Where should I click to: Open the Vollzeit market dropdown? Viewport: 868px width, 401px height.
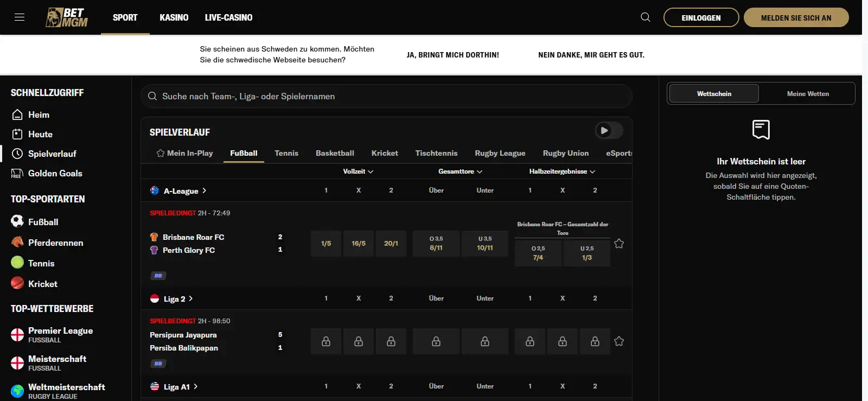(358, 171)
